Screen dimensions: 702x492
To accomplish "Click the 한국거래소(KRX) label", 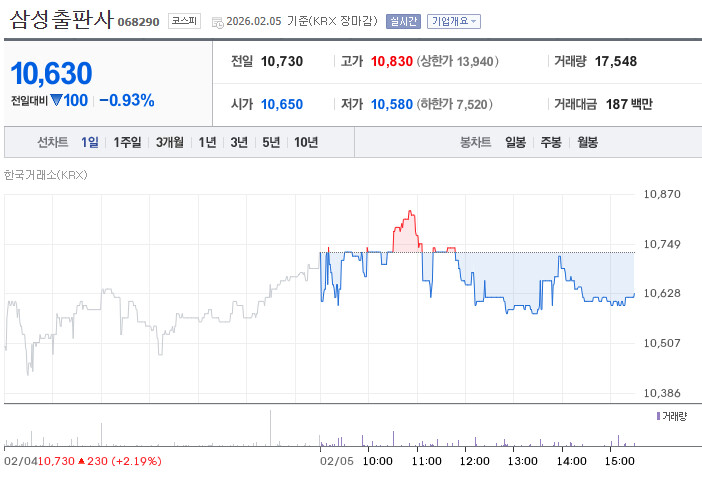I will click(x=46, y=175).
